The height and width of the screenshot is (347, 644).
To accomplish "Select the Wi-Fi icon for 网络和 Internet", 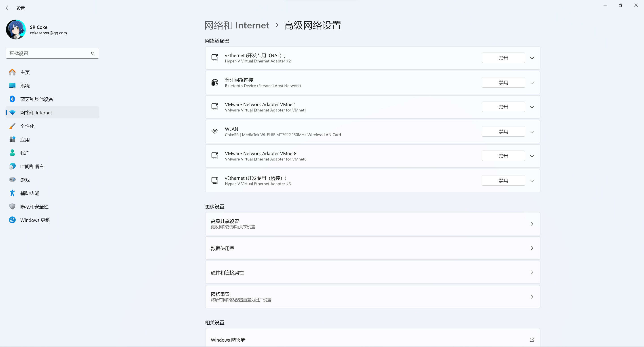I will pos(12,113).
